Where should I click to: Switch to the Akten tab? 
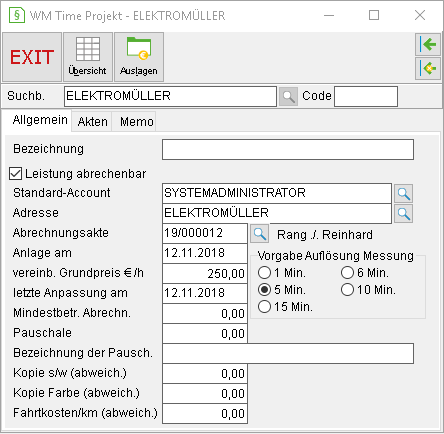pos(92,122)
